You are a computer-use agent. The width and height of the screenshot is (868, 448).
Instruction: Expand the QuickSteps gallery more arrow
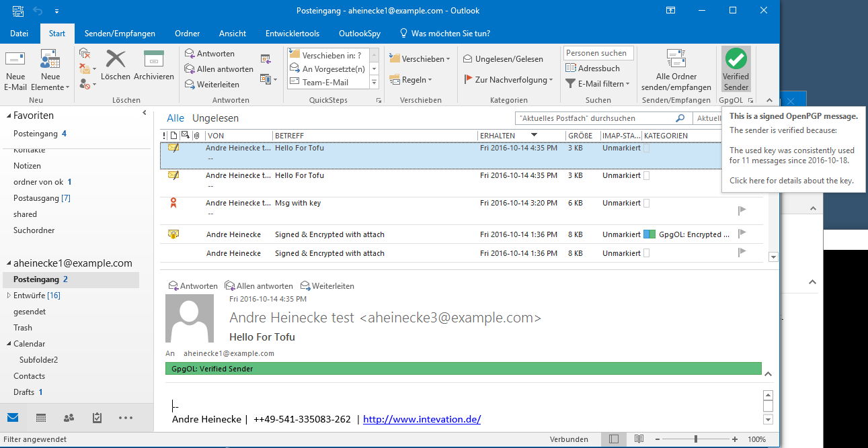374,83
